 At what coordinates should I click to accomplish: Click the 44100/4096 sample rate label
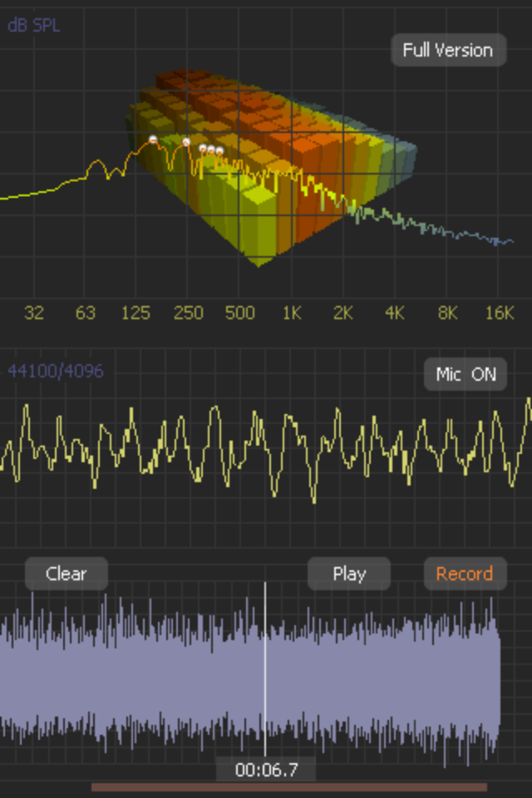[x=56, y=371]
